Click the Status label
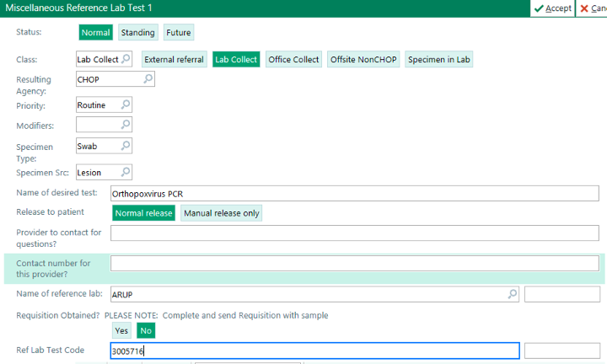 coord(29,32)
